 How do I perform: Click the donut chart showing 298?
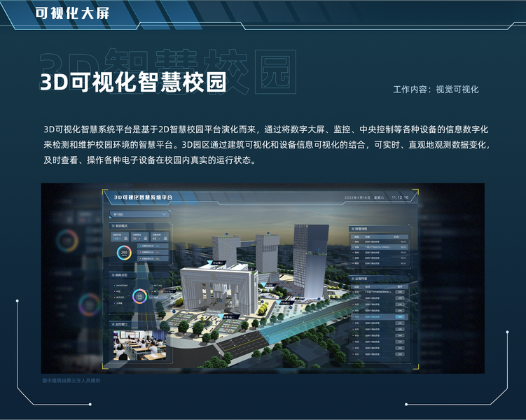coord(124,253)
